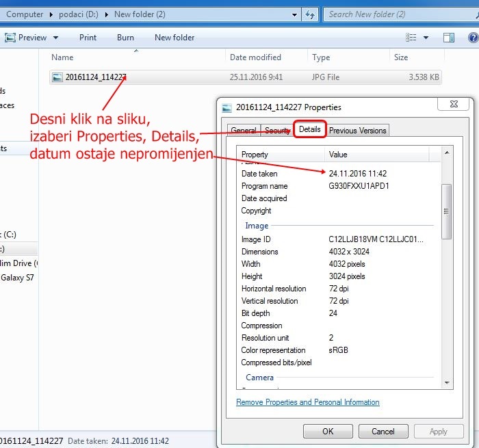Select the Vertical resolution row

(x=339, y=301)
